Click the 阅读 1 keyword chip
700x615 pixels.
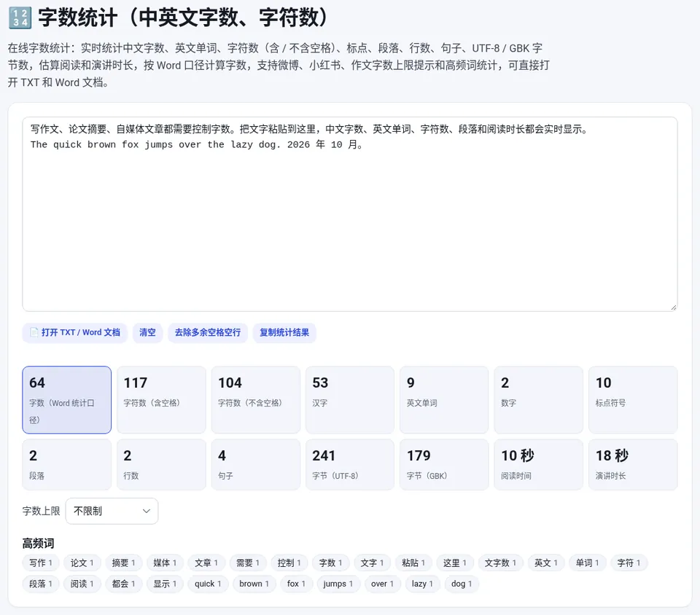point(82,584)
